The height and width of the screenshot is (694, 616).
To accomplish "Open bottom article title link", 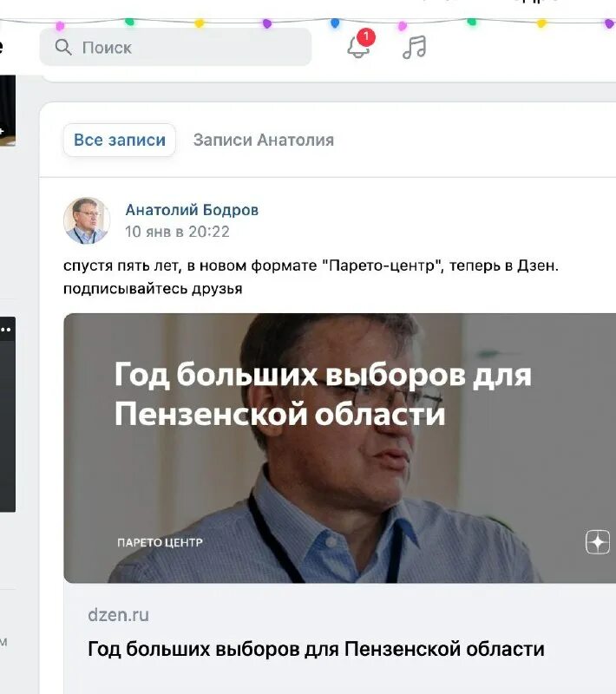I will click(316, 649).
